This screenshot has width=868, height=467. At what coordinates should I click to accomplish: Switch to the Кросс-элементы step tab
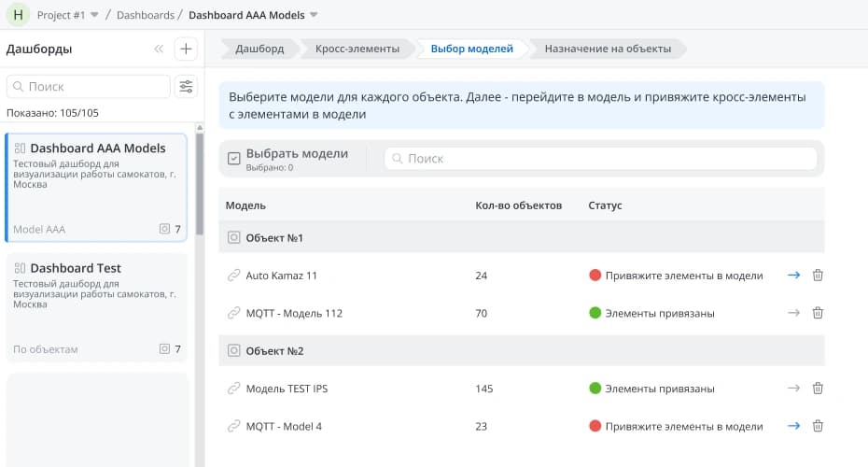(357, 49)
